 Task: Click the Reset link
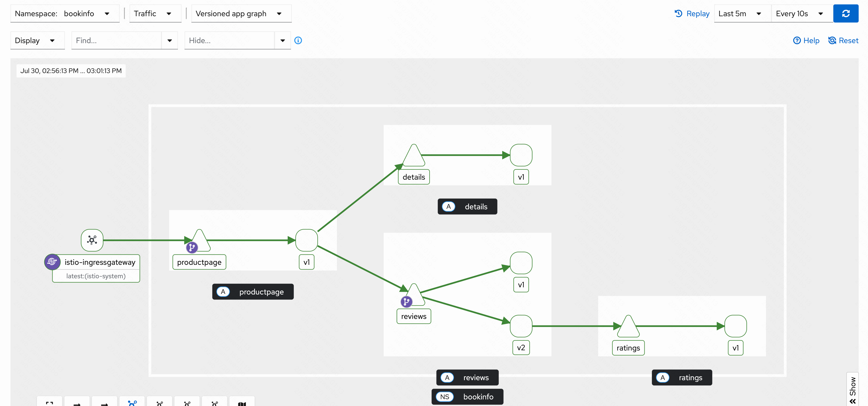point(844,40)
